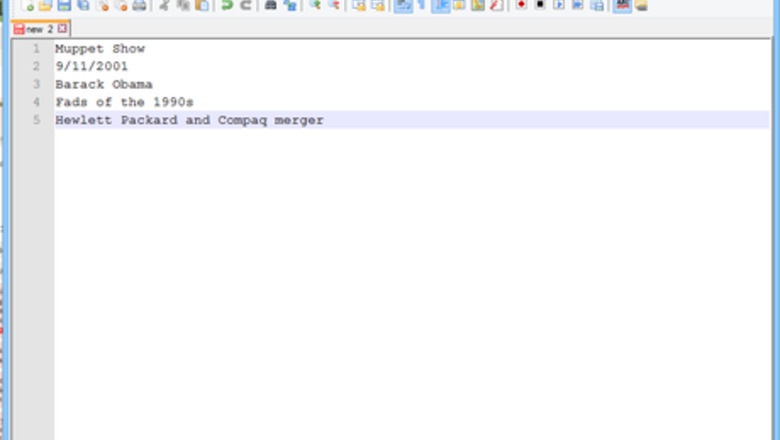
Task: Toggle show all characters pilcrow icon
Action: click(x=421, y=5)
